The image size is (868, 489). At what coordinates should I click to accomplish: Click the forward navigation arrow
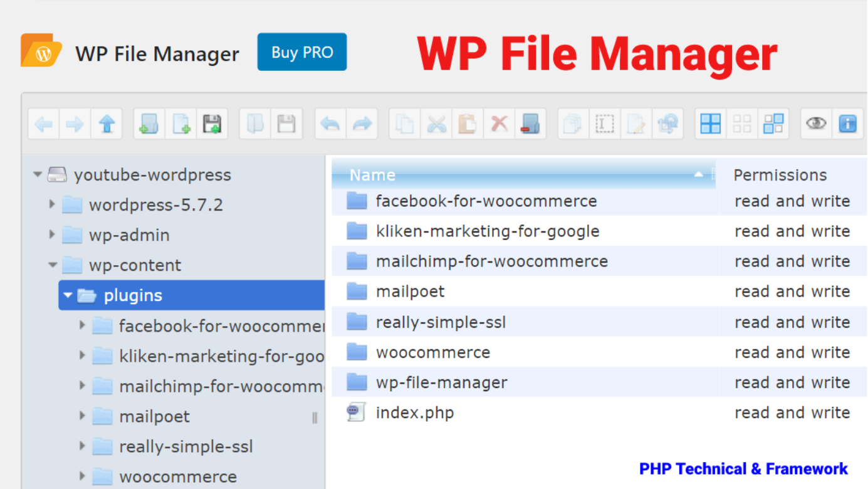(x=75, y=124)
